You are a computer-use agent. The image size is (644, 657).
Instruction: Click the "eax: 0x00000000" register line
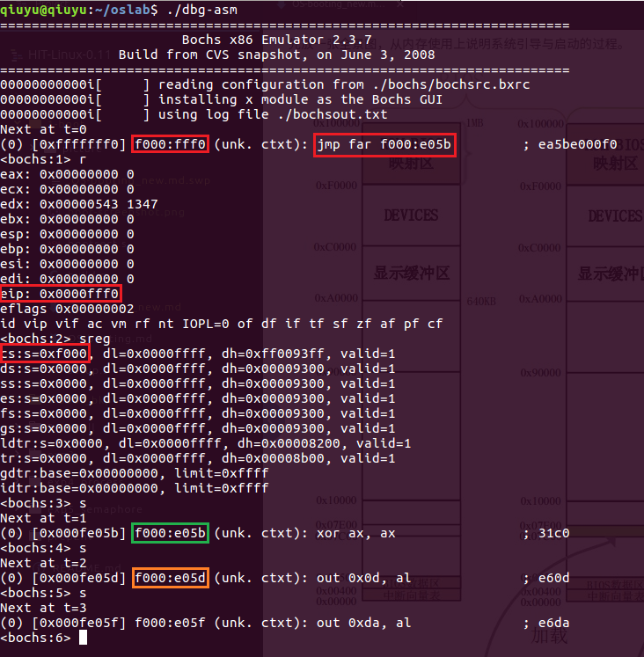(x=67, y=174)
